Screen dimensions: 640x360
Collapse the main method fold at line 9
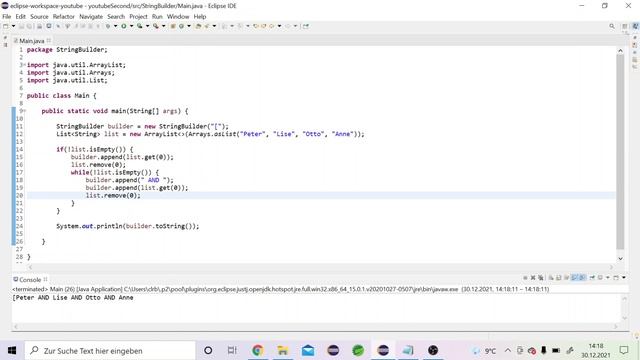[x=24, y=111]
